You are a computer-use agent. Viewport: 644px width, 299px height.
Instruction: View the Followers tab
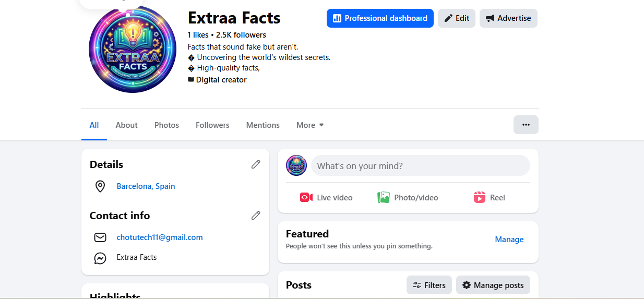pos(212,125)
